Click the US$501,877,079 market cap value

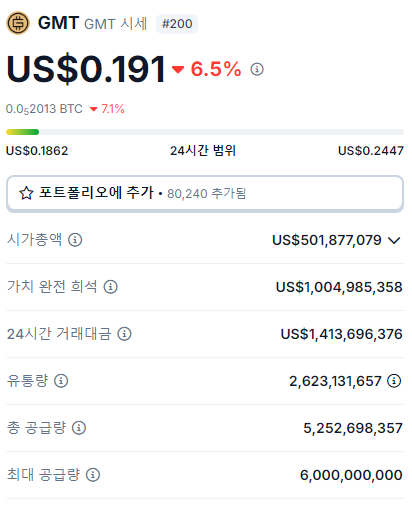[327, 240]
